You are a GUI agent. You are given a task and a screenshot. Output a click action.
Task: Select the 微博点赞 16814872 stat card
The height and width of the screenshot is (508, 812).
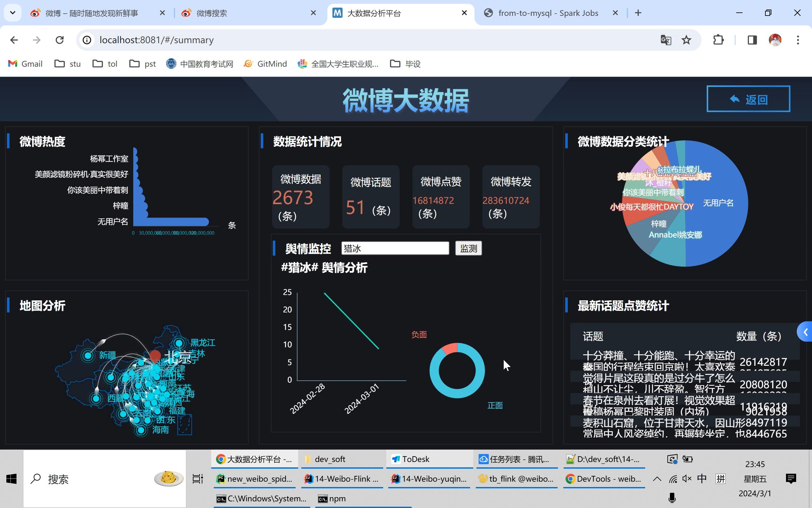click(441, 197)
